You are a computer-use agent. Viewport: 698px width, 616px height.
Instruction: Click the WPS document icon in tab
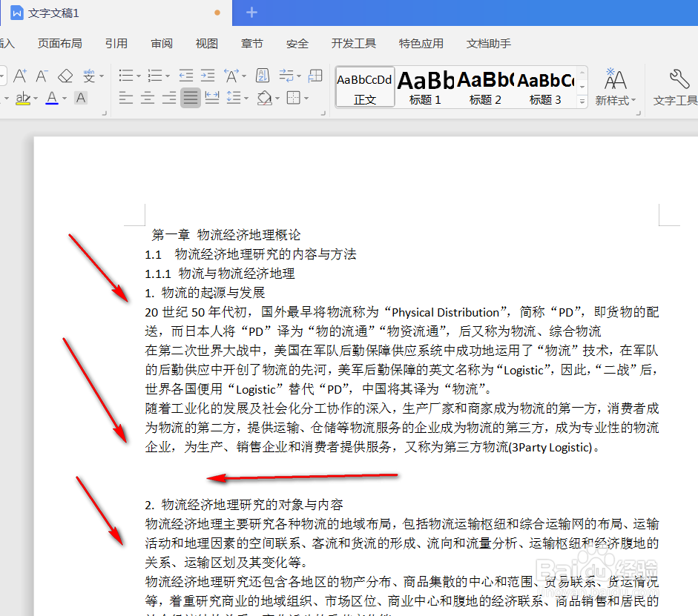[x=16, y=13]
